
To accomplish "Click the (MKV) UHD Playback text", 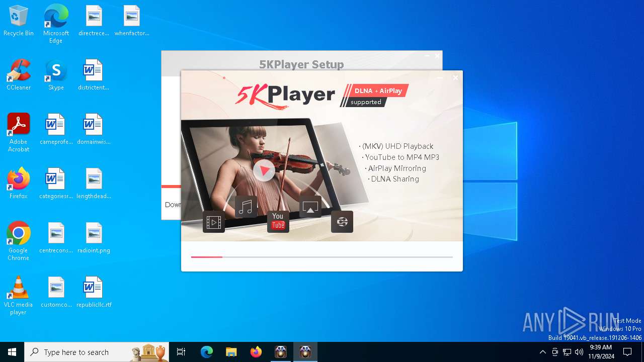I will pyautogui.click(x=397, y=146).
